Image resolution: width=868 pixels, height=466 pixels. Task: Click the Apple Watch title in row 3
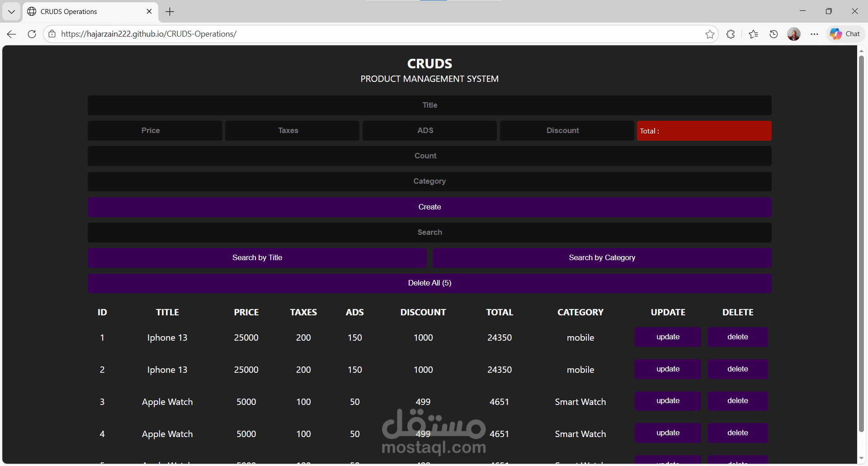tap(167, 402)
